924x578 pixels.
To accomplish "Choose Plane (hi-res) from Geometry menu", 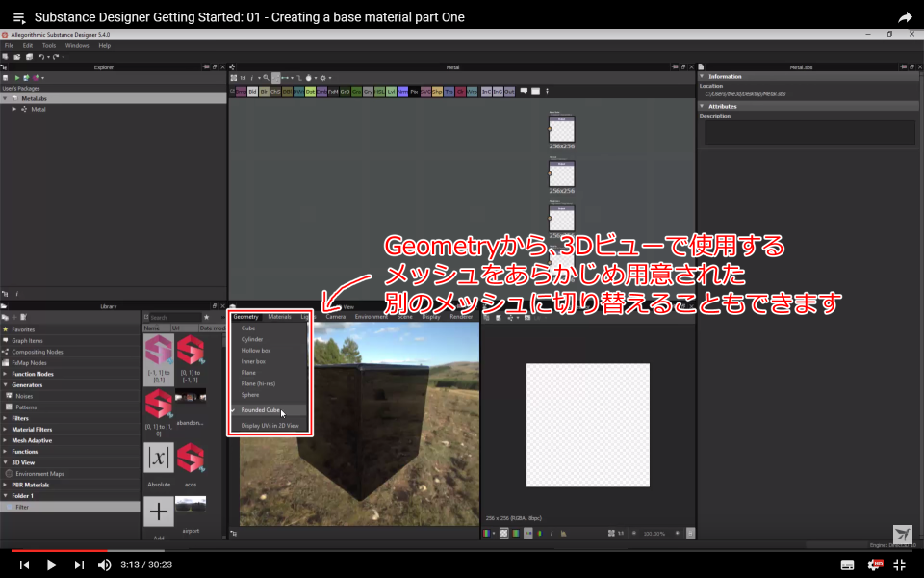I will click(258, 383).
